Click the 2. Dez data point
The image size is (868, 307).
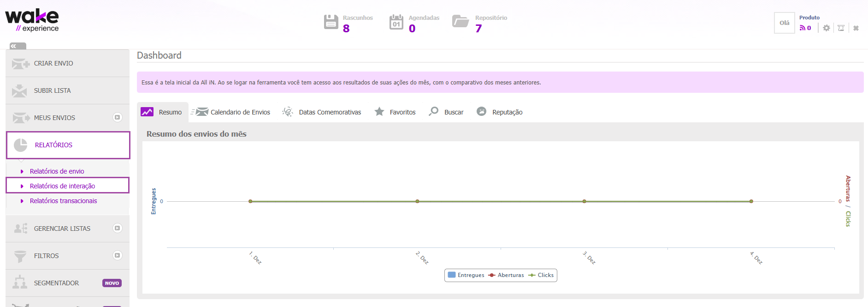coord(417,201)
